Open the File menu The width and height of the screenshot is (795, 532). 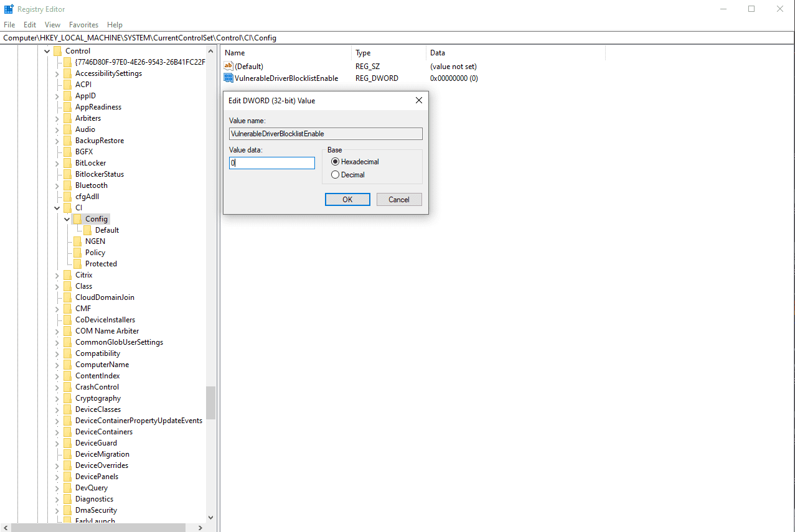tap(9, 25)
